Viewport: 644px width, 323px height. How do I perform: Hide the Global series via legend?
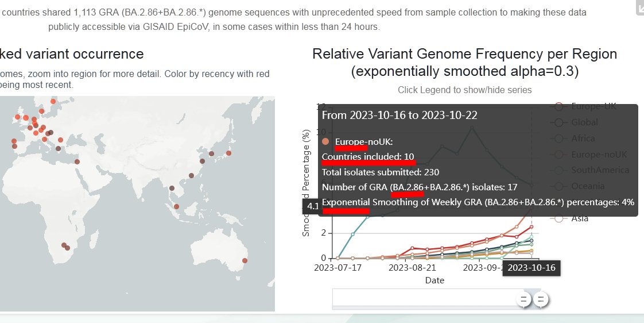tap(584, 122)
